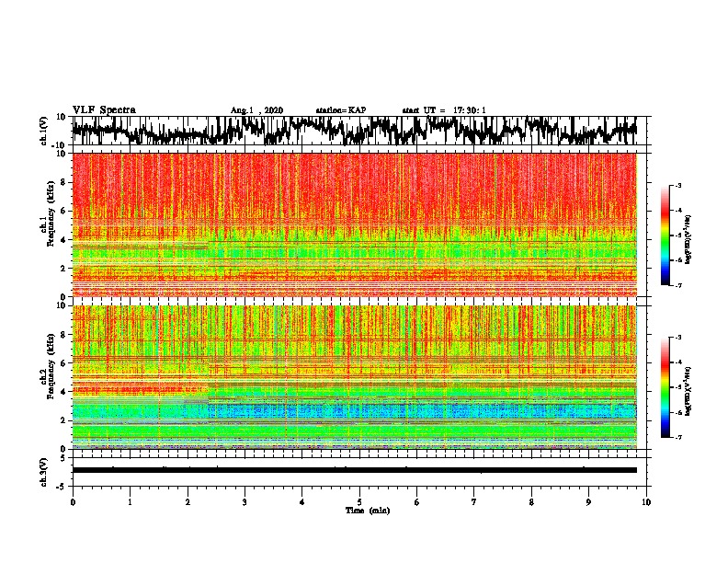The image size is (728, 563).
Task: Click the "station=KAP" header text
Action: [341, 110]
